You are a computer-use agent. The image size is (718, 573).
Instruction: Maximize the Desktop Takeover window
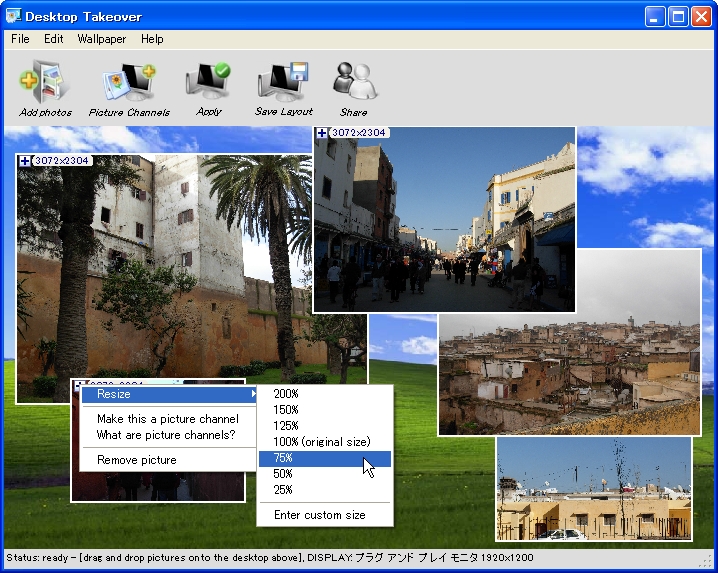[x=678, y=17]
